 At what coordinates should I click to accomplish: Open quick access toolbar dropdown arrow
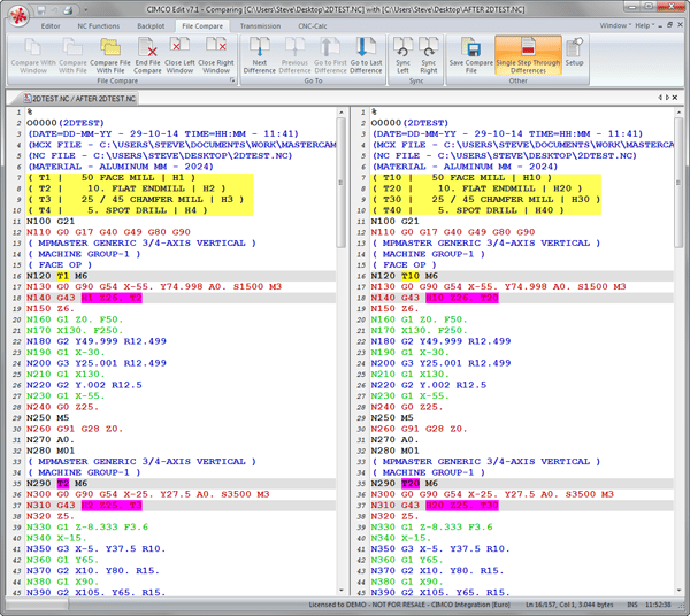85,10
